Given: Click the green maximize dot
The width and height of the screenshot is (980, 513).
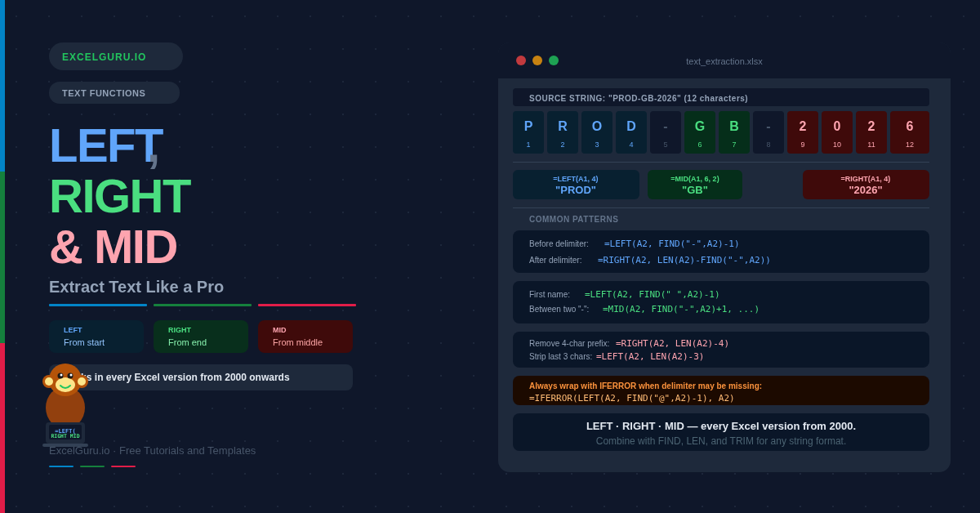Looking at the screenshot, I should [x=554, y=60].
